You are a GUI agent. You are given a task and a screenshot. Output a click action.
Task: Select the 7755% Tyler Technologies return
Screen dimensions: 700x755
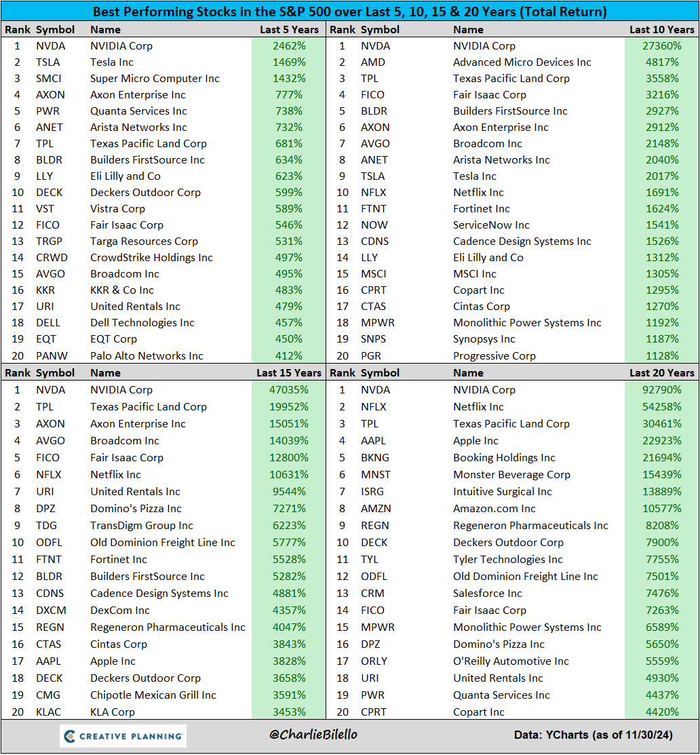click(x=662, y=560)
